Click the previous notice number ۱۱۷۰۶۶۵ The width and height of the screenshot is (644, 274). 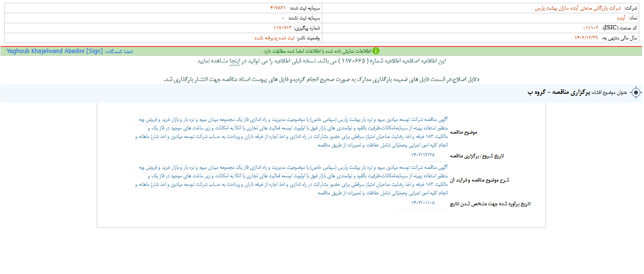(x=354, y=61)
